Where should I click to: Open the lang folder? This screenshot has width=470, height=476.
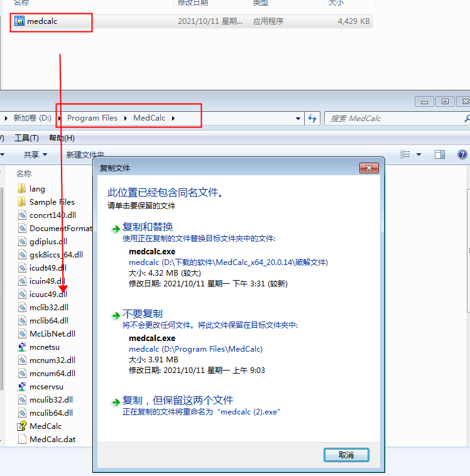tap(22, 188)
